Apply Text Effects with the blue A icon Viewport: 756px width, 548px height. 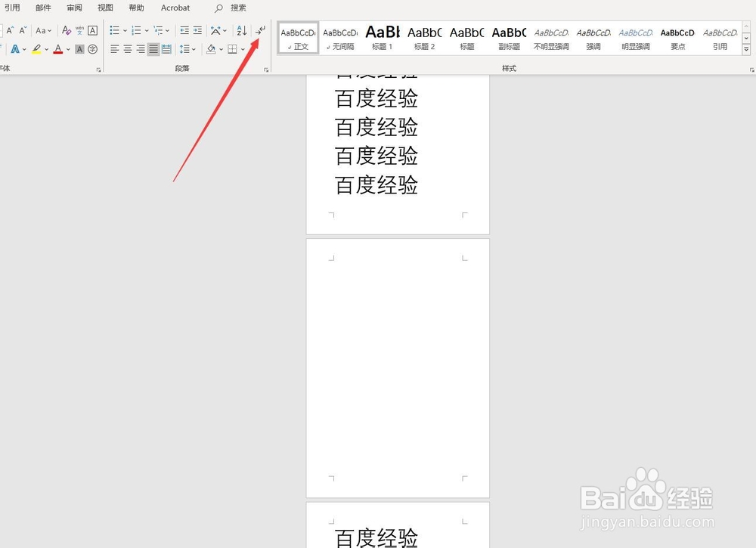click(x=15, y=48)
